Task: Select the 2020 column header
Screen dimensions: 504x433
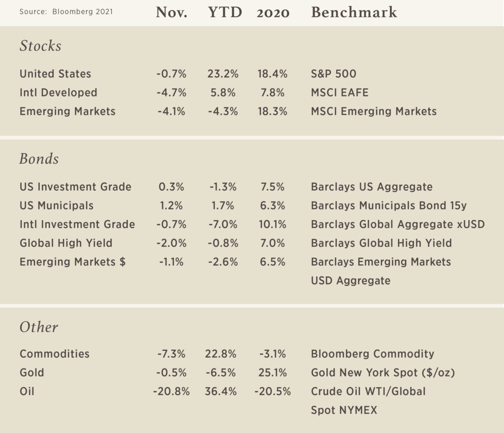Action: click(x=273, y=13)
